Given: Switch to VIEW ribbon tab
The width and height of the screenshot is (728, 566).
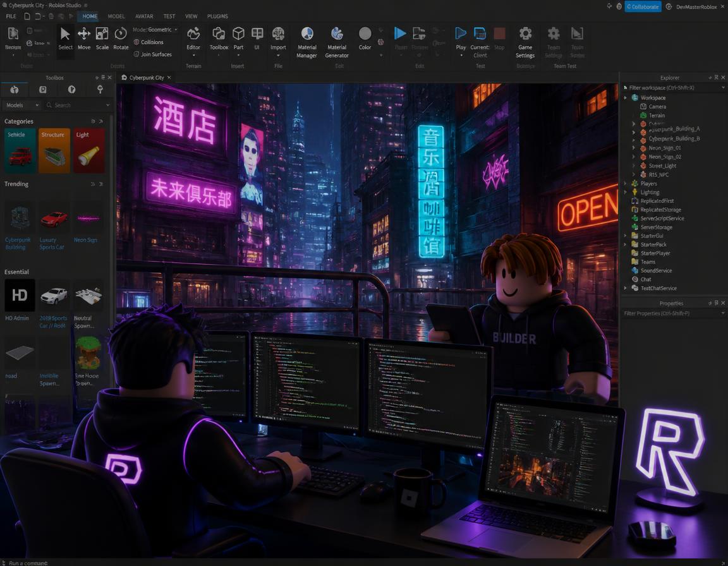Looking at the screenshot, I should [x=191, y=16].
